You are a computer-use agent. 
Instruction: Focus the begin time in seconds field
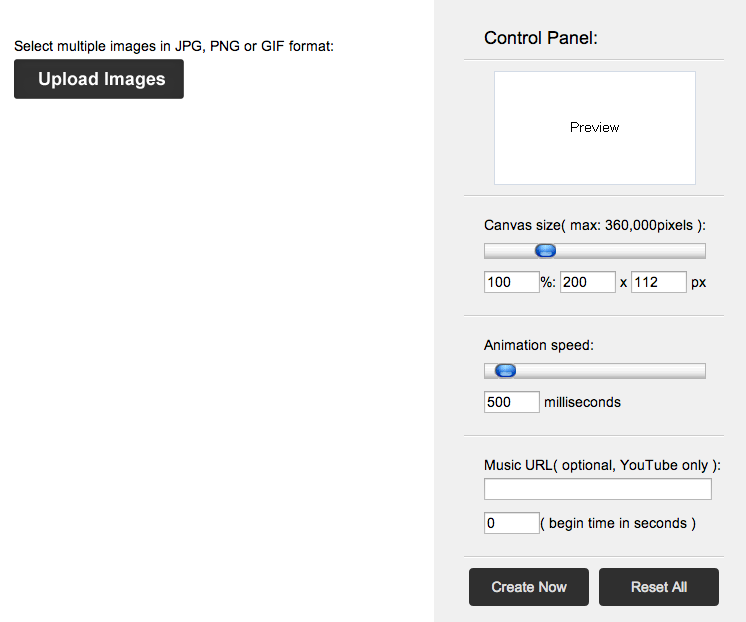(x=511, y=523)
